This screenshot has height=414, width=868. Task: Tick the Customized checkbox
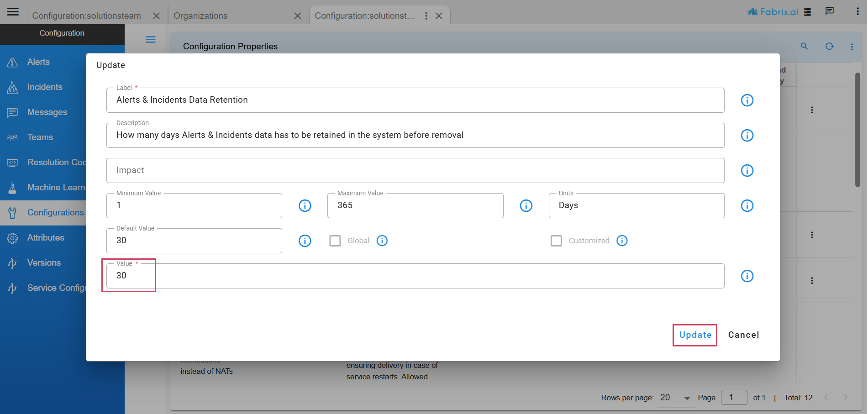(x=556, y=241)
